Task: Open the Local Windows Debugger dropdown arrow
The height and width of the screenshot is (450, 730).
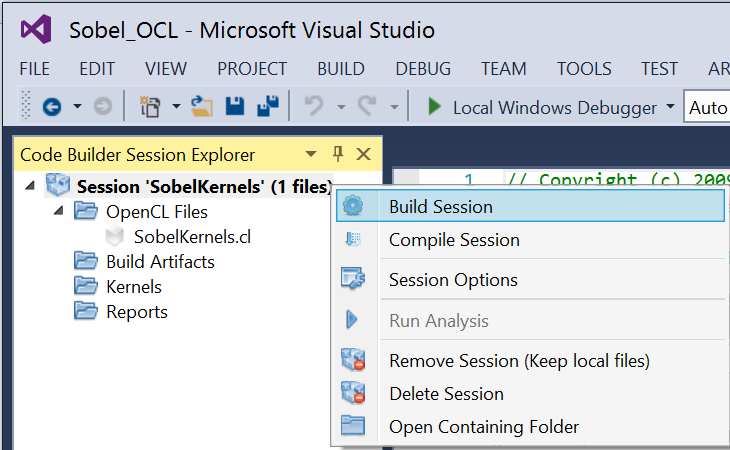Action: pyautogui.click(x=669, y=107)
